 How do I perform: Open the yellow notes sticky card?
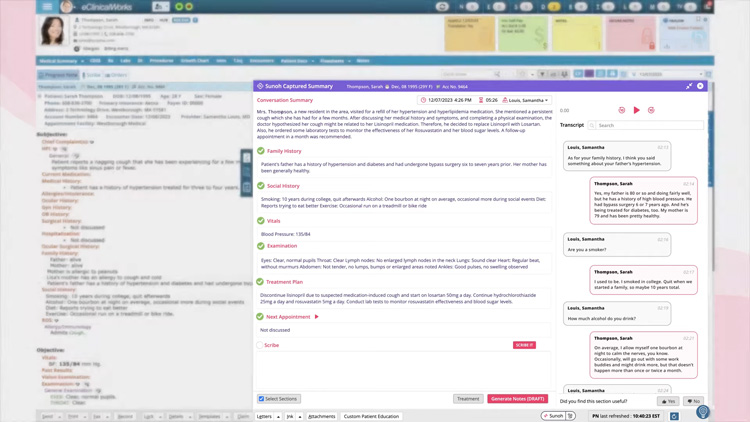coord(577,33)
